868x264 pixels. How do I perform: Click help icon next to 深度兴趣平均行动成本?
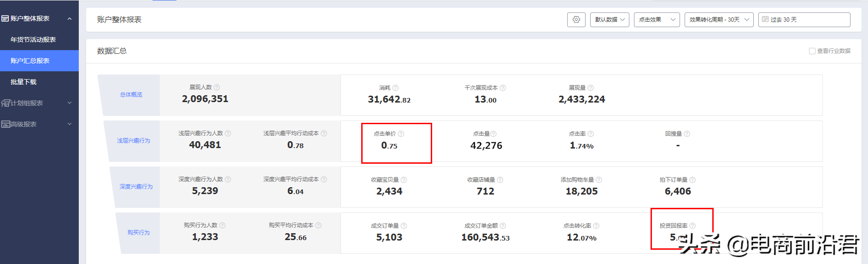[324, 179]
